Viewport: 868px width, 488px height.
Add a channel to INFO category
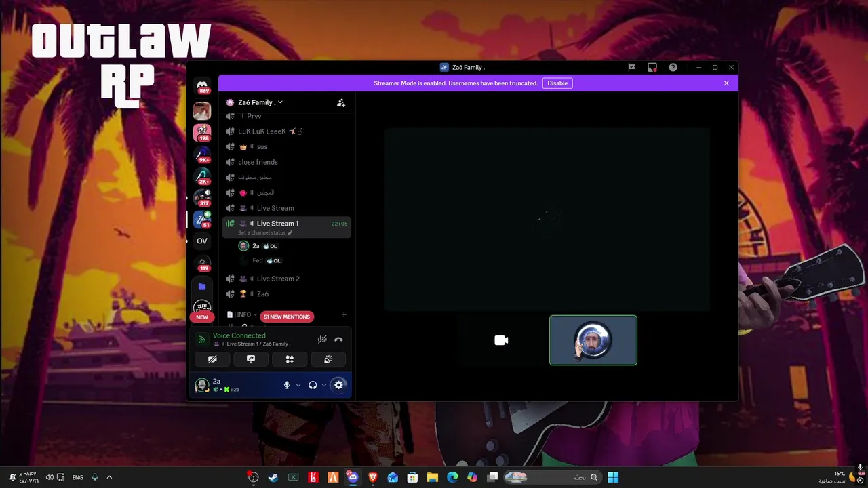click(x=344, y=314)
